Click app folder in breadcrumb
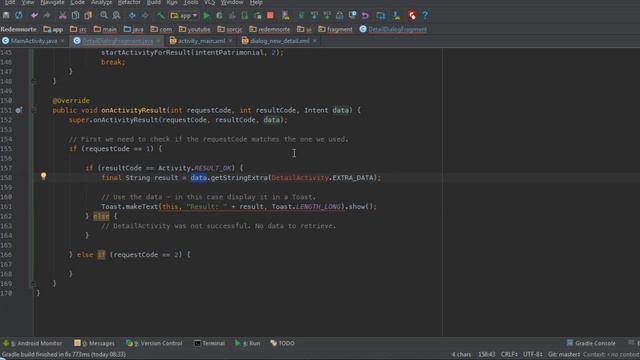The width and height of the screenshot is (640, 360). click(x=53, y=29)
